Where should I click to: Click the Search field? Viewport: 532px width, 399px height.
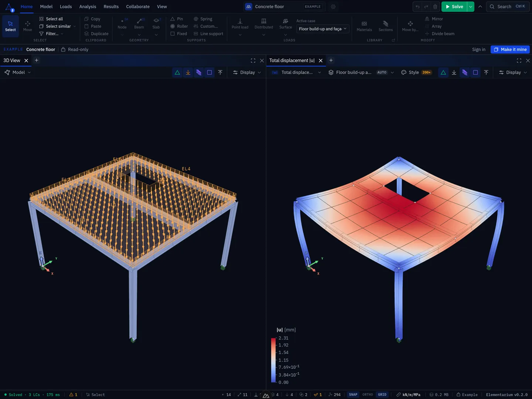pyautogui.click(x=508, y=7)
